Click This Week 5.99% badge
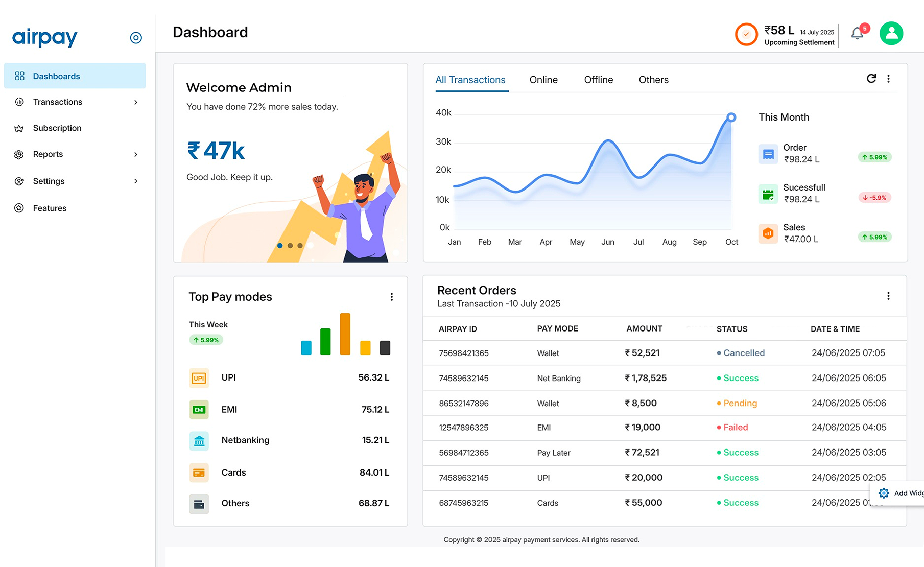This screenshot has height=567, width=924. click(x=206, y=340)
